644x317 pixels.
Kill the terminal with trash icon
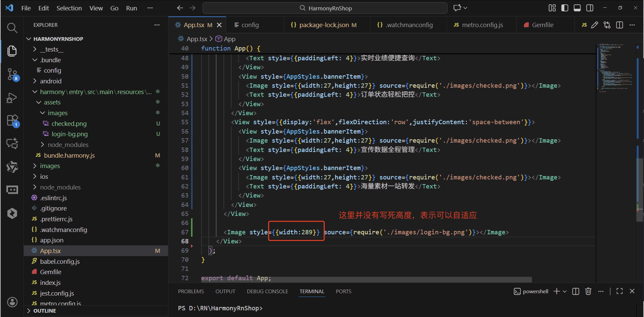[x=588, y=291]
